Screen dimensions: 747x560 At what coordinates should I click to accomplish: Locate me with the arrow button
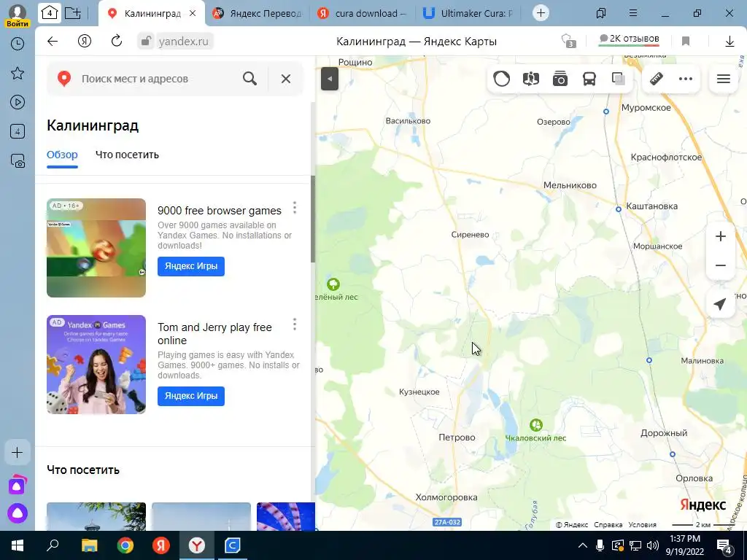click(720, 304)
